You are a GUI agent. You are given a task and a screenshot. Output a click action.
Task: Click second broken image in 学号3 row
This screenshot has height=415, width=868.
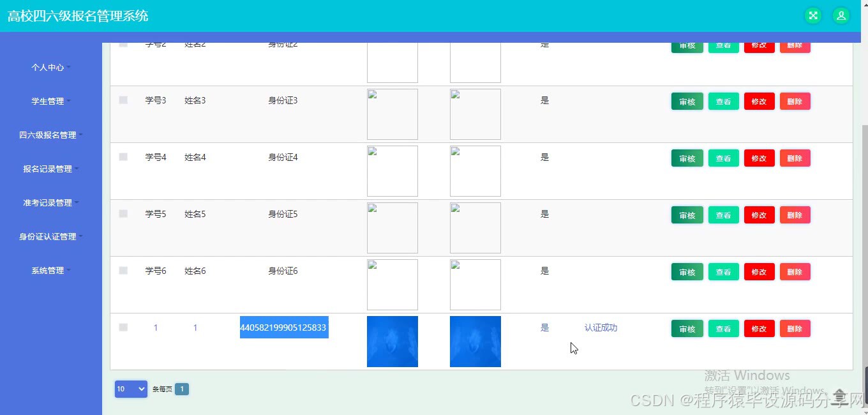[475, 114]
